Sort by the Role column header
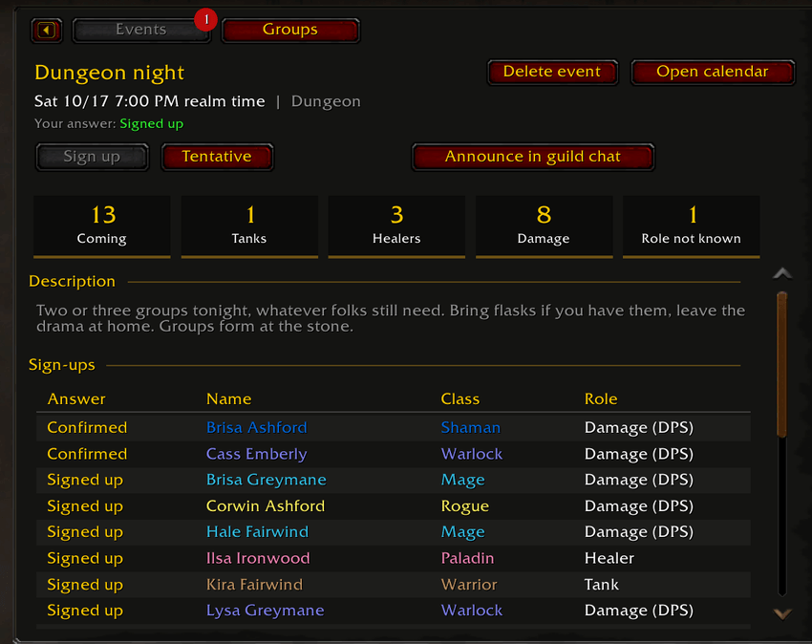The height and width of the screenshot is (644, 812). 601,399
